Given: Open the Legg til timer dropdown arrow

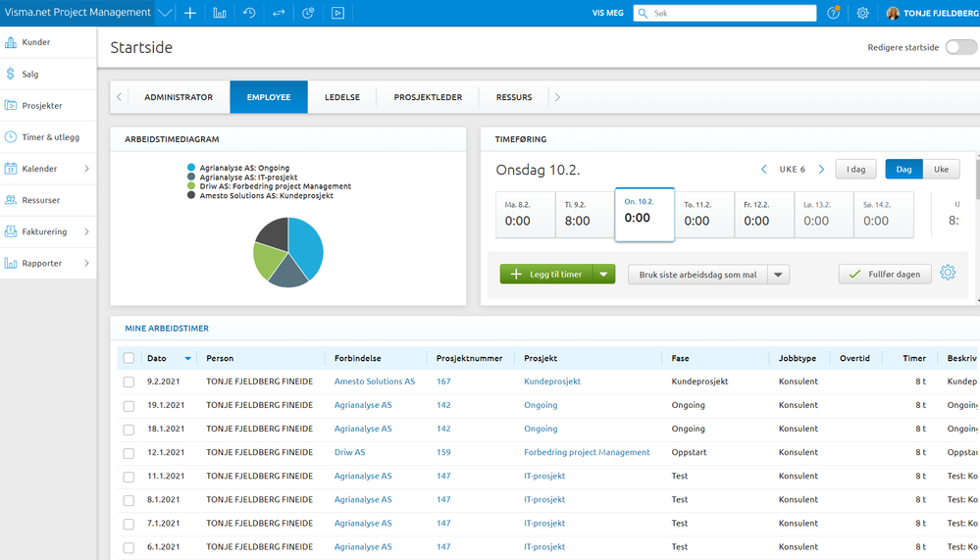Looking at the screenshot, I should 603,274.
